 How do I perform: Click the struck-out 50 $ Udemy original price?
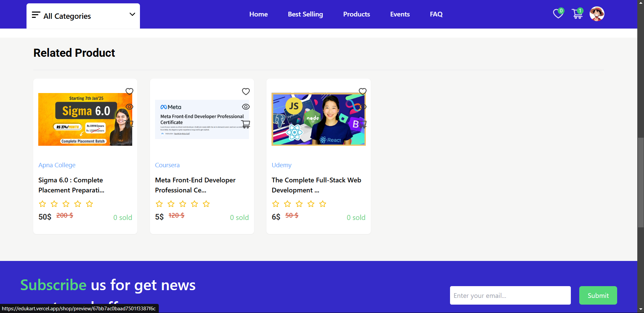click(x=292, y=215)
